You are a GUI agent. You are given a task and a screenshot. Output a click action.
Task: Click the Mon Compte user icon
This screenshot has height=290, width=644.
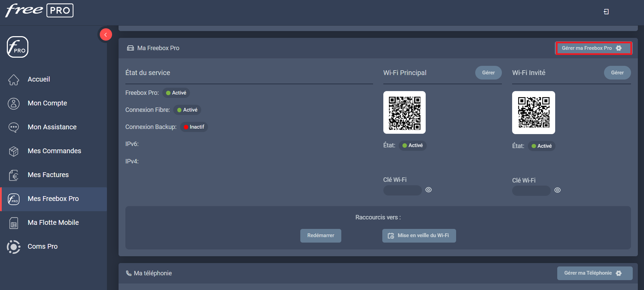point(14,103)
